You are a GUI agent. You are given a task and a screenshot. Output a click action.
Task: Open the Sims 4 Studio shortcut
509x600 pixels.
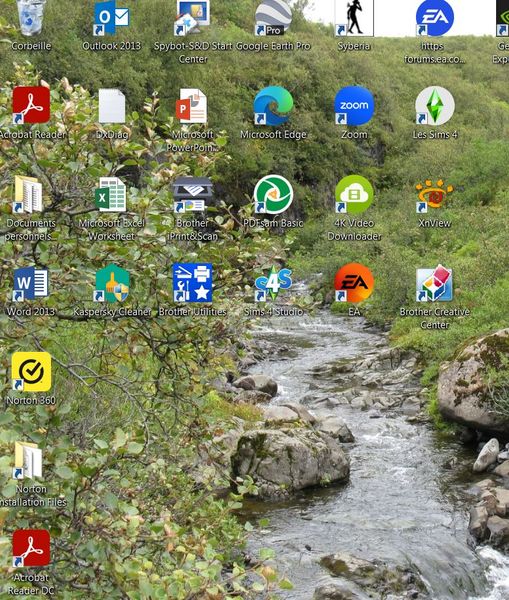pos(273,284)
